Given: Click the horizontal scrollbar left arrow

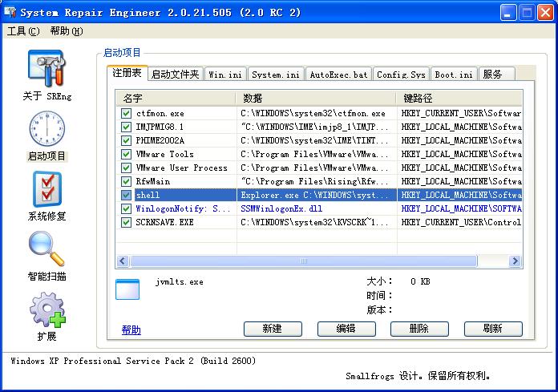Looking at the screenshot, I should point(123,261).
